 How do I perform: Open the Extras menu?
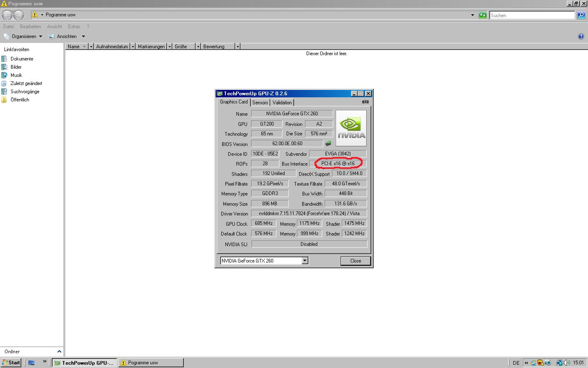tap(74, 27)
